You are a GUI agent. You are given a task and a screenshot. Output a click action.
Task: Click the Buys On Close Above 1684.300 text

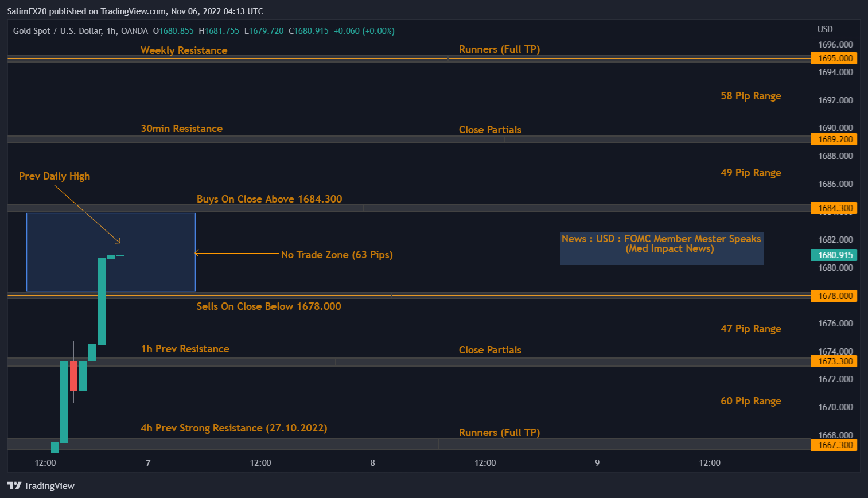point(269,199)
